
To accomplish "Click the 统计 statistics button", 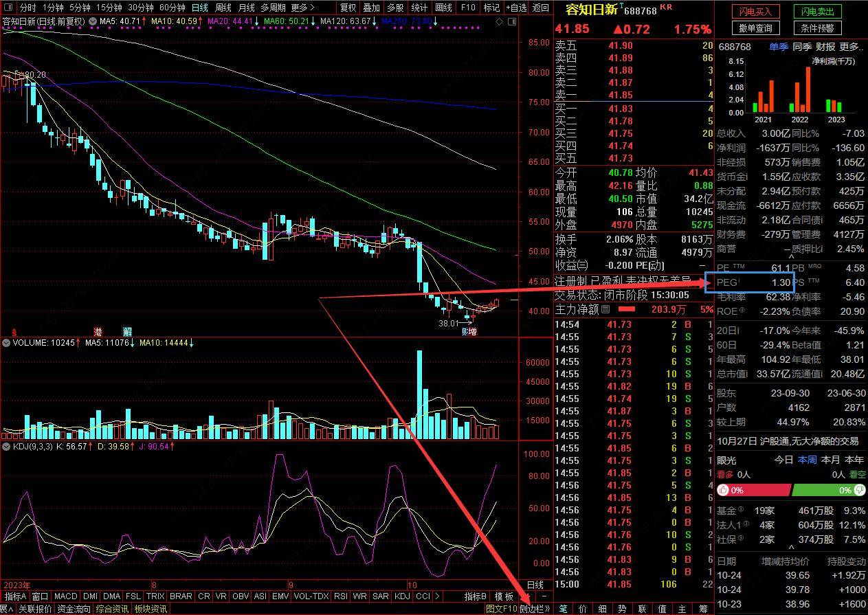I will pyautogui.click(x=419, y=8).
